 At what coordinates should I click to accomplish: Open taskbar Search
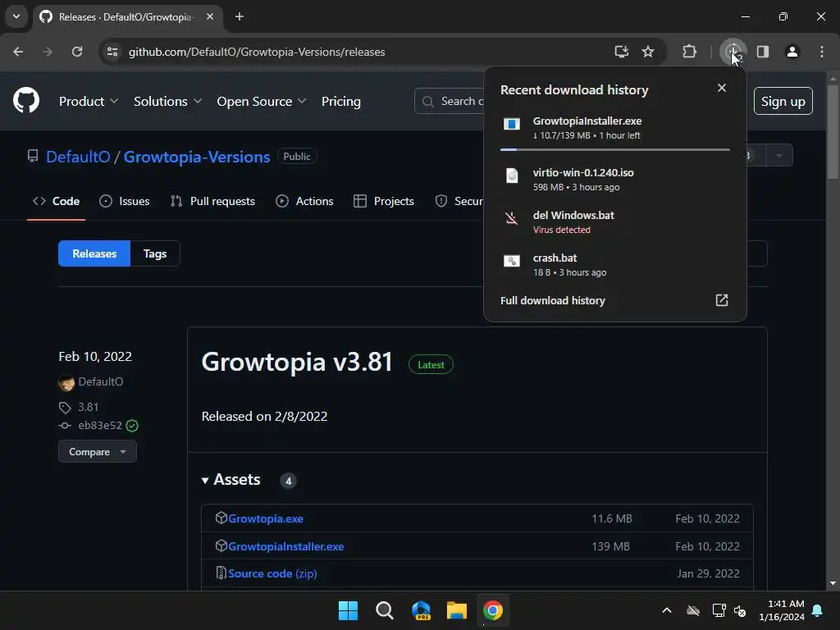pyautogui.click(x=384, y=610)
